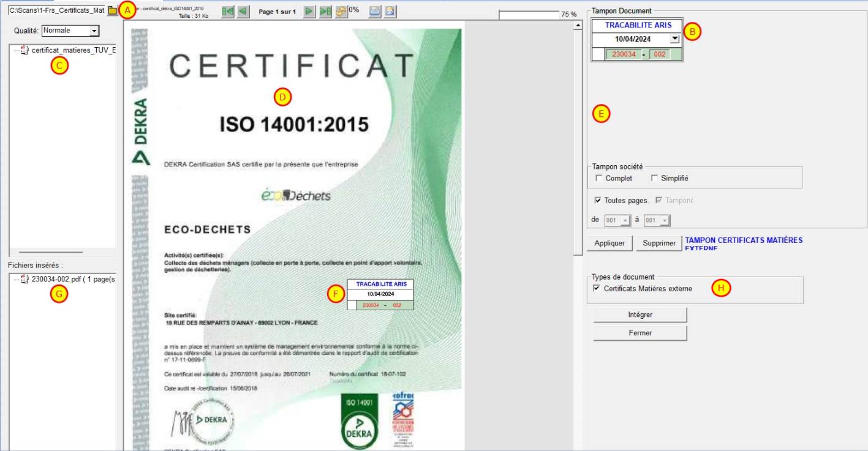Click the ECO-DECHETS company name in preview
Viewport: 868px width, 451px height.
(208, 230)
